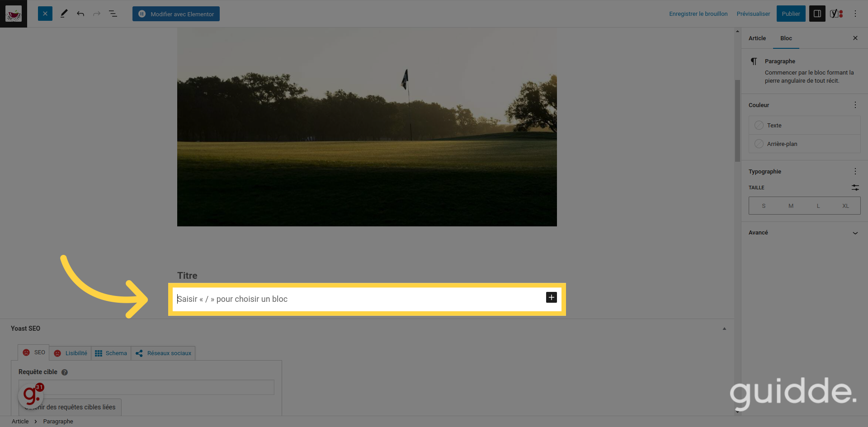Redo the last change

coord(97,14)
